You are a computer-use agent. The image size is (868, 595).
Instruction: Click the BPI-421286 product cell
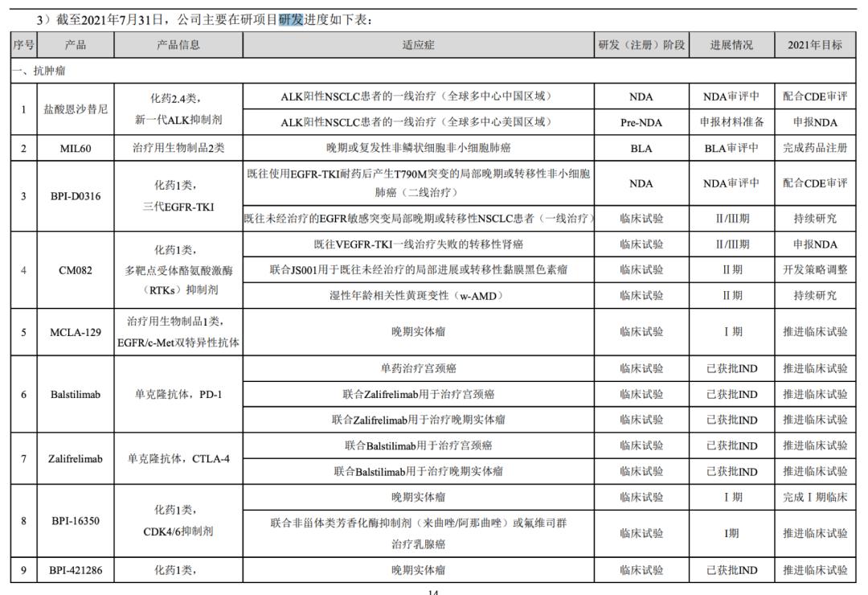coord(70,571)
